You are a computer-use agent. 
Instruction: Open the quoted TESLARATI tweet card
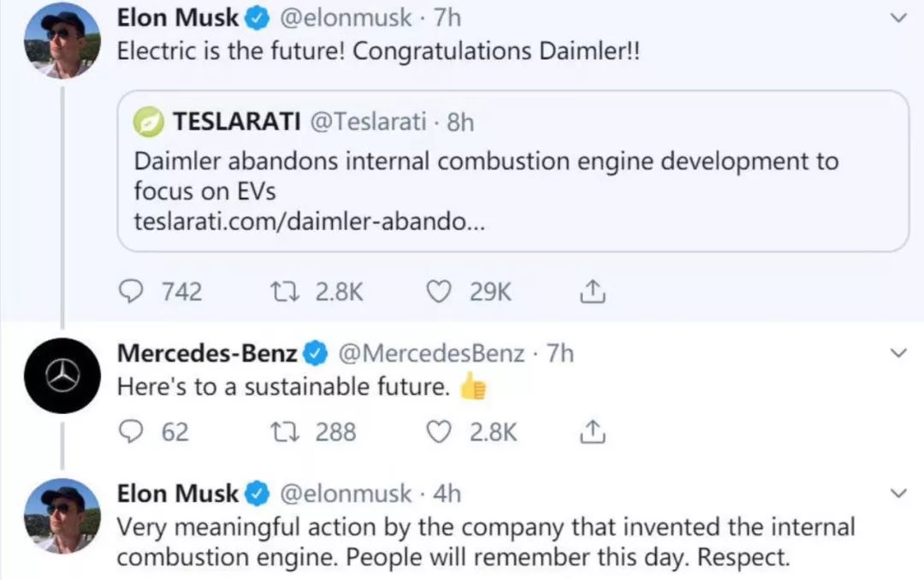[512, 171]
